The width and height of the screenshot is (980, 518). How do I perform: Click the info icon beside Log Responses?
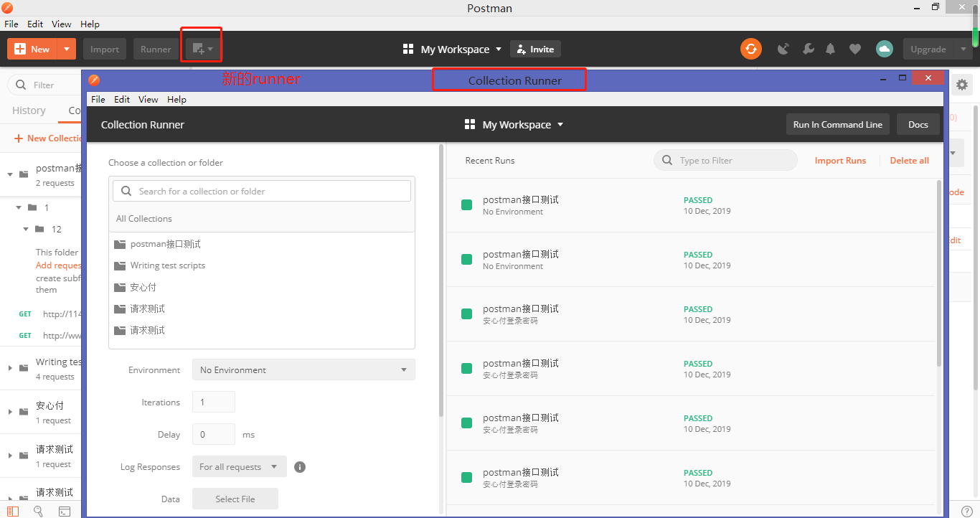300,467
